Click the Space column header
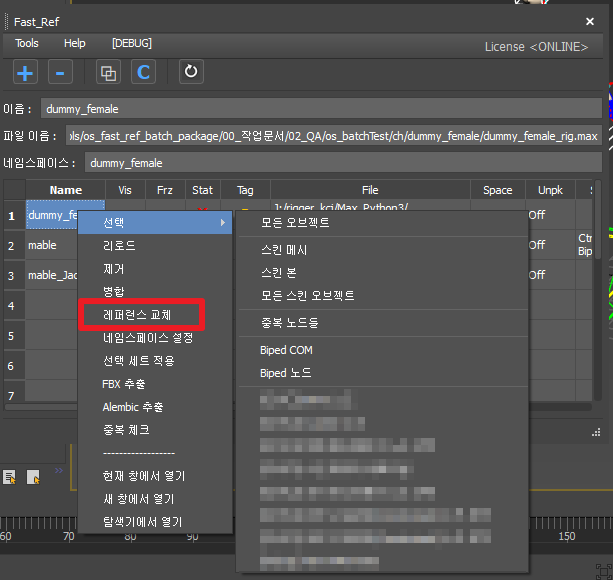 (x=498, y=190)
